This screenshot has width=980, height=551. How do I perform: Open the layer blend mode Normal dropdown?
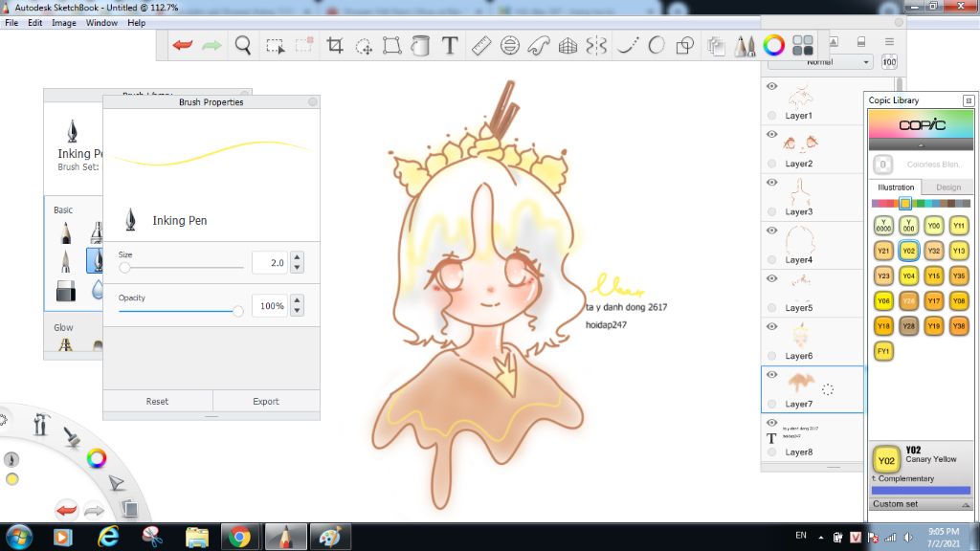coord(820,62)
